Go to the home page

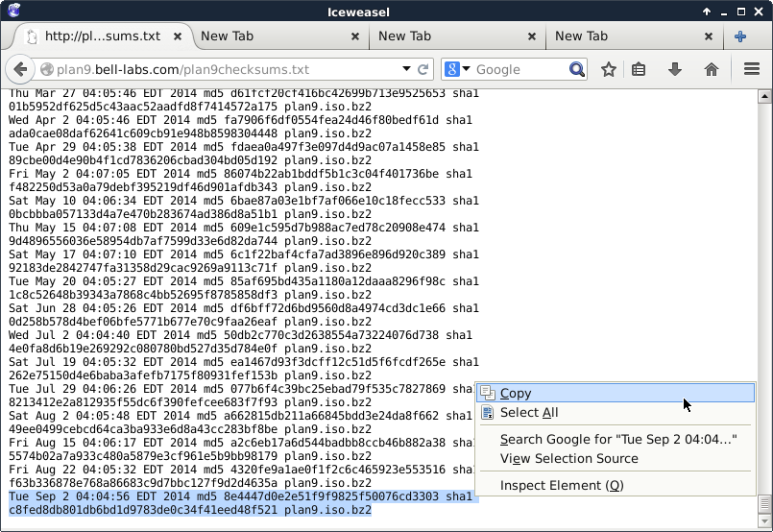(x=712, y=69)
